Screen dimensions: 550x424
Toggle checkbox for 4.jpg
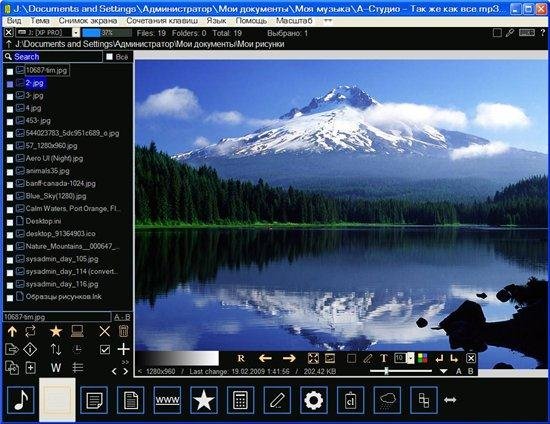tap(10, 109)
